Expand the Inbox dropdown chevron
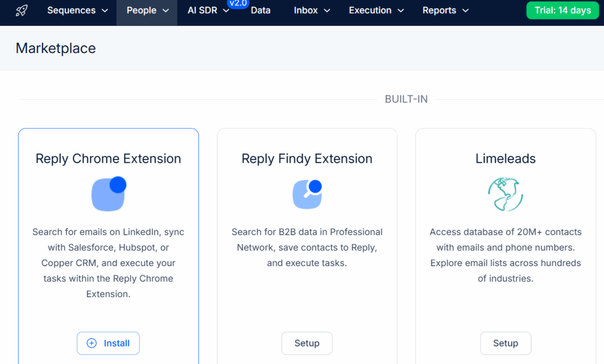Image resolution: width=604 pixels, height=364 pixels. tap(327, 11)
